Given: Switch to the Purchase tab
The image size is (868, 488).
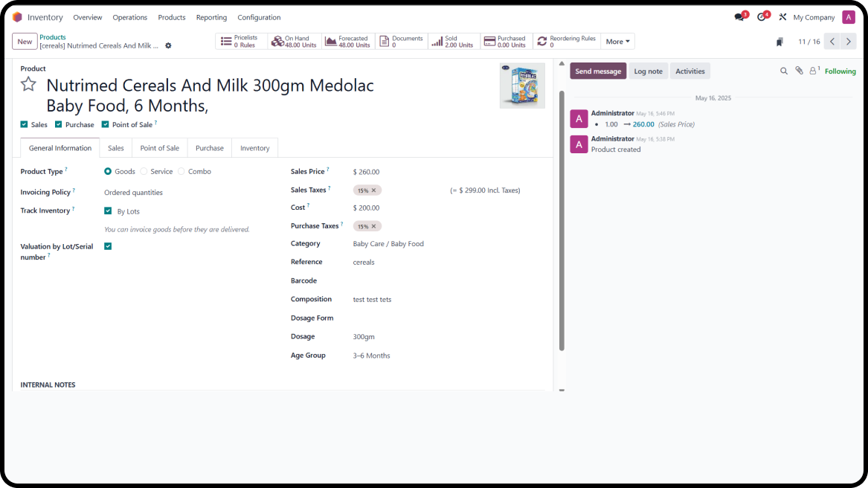Looking at the screenshot, I should (209, 148).
